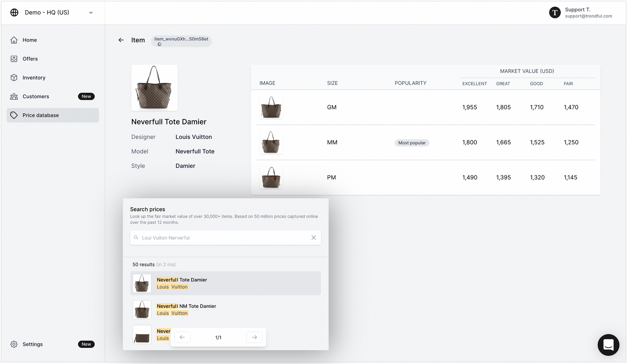Screen dimensions: 628x364
Task: Select the Offers icon in the sidebar
Action: [x=14, y=58]
